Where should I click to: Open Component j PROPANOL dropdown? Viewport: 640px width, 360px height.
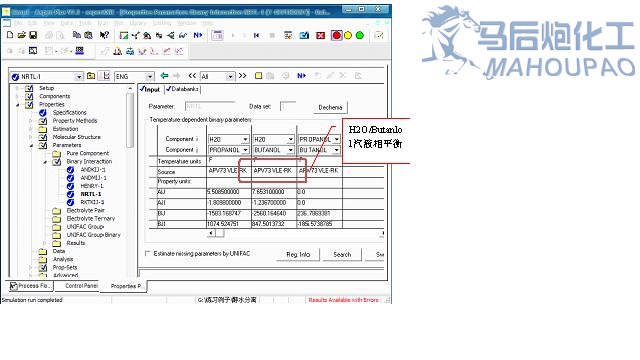[245, 150]
